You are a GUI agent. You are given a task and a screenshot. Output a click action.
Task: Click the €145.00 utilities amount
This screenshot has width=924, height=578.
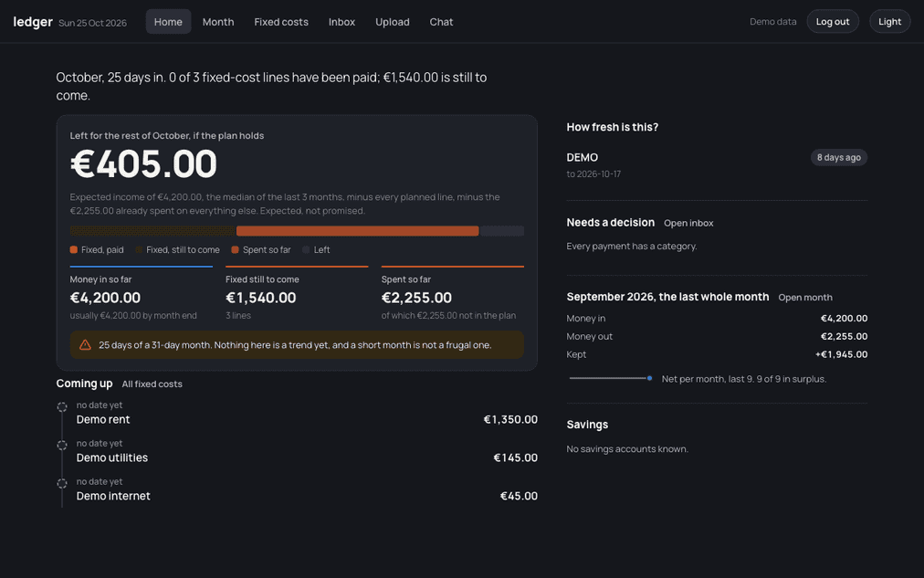515,457
